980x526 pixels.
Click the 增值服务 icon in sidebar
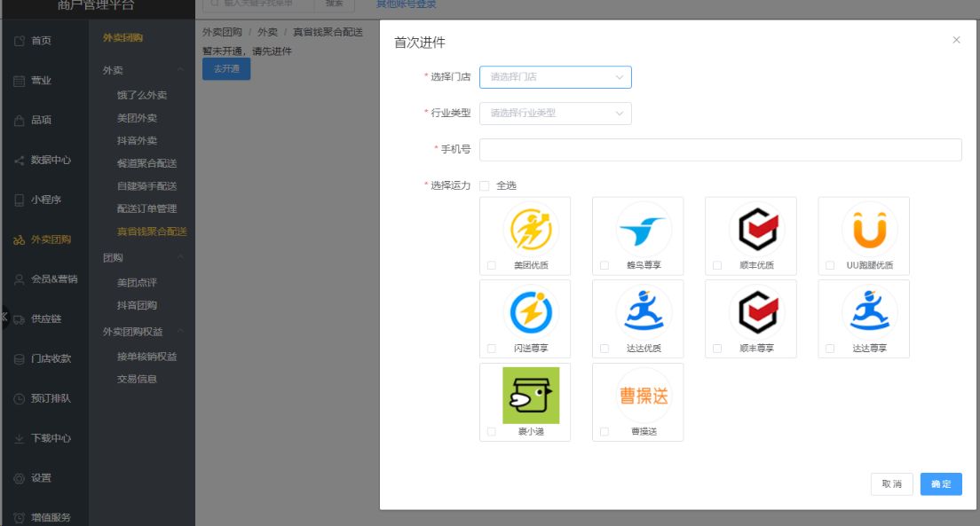point(20,518)
